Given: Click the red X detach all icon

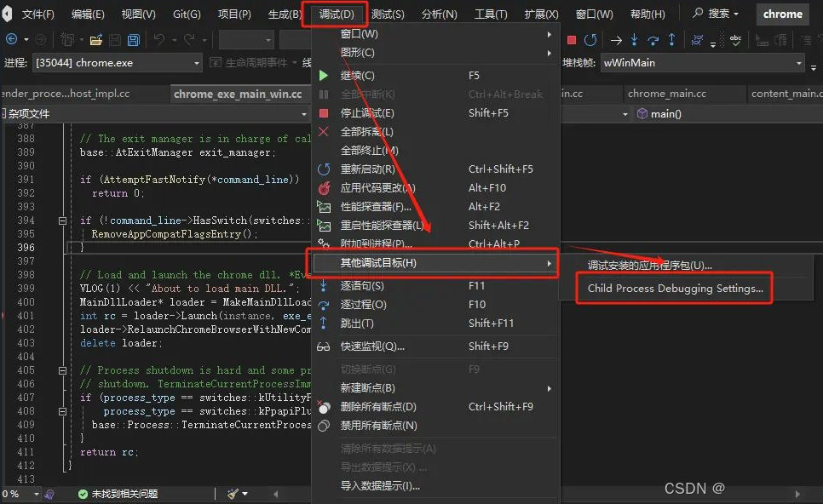Looking at the screenshot, I should (324, 132).
